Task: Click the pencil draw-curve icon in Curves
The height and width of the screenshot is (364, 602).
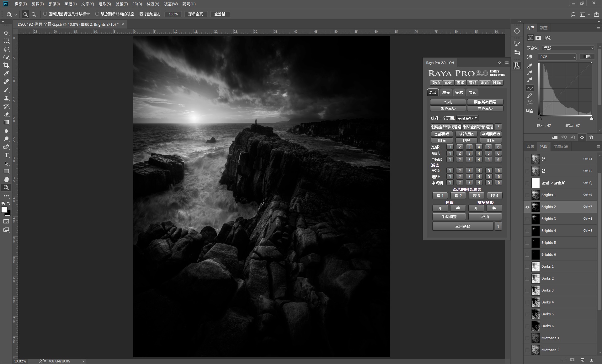Action: [530, 95]
